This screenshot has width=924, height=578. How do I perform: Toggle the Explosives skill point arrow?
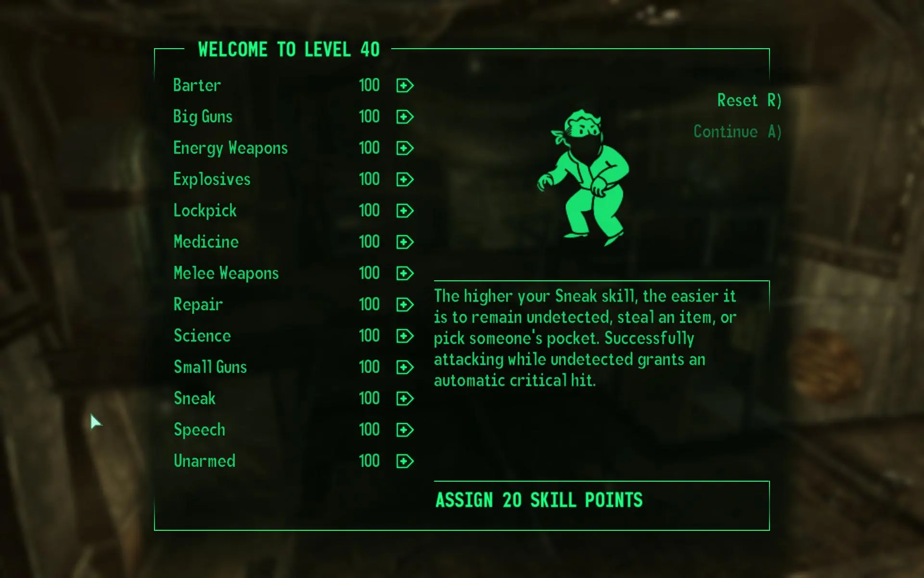pos(404,179)
